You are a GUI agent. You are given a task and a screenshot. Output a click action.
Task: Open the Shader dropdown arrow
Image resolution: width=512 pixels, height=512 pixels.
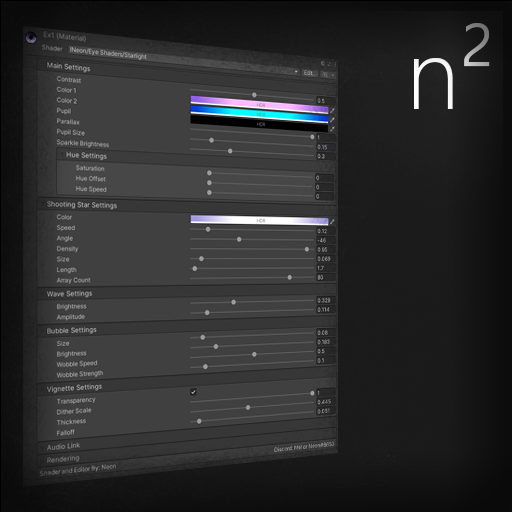(296, 72)
